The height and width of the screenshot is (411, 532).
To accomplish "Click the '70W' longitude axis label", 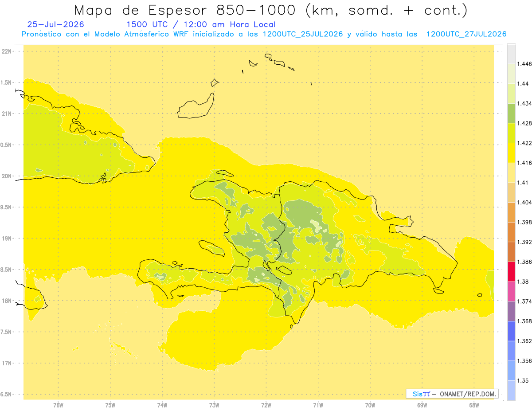I will [370, 405].
